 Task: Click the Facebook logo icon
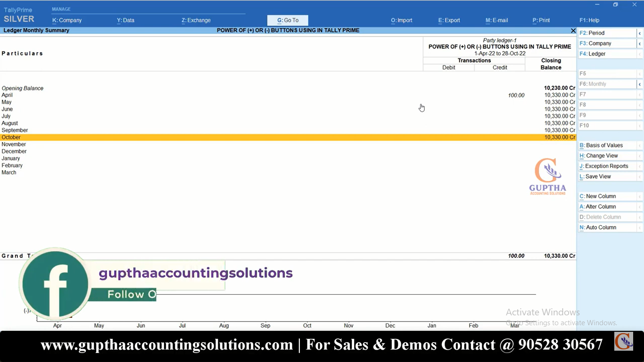[55, 284]
